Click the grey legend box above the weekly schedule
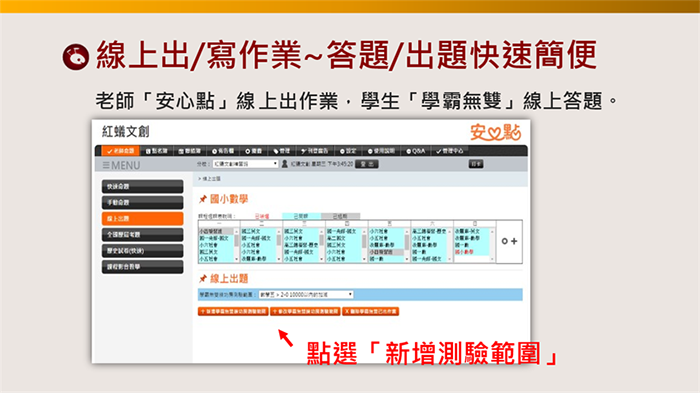Screen dimensions: 700x393 pyautogui.click(x=340, y=216)
